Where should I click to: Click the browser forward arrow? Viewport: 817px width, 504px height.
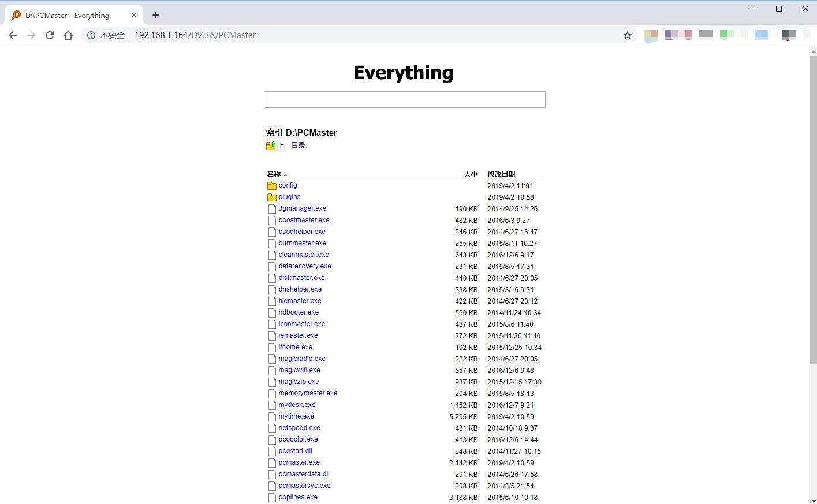point(31,35)
